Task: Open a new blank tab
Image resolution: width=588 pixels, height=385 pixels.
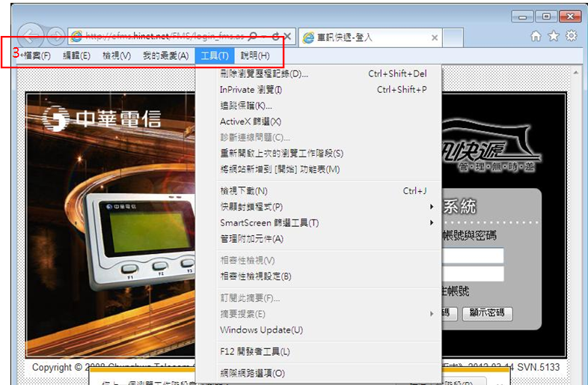Action: click(x=453, y=37)
